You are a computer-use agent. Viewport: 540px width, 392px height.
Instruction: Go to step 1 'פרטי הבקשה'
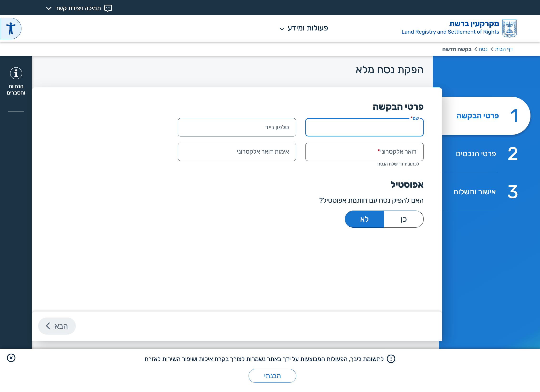click(x=486, y=116)
